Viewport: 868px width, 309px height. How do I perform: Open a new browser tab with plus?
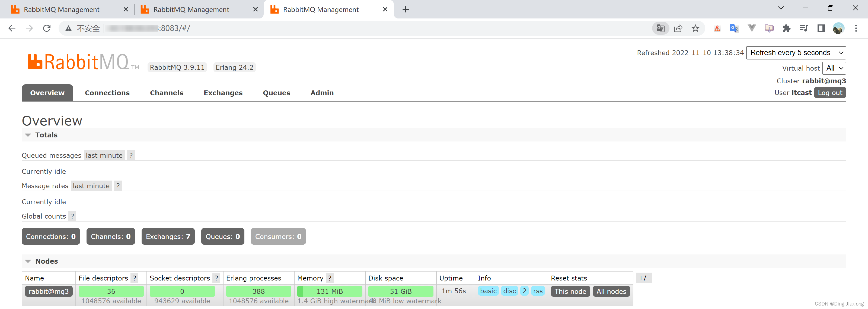406,10
